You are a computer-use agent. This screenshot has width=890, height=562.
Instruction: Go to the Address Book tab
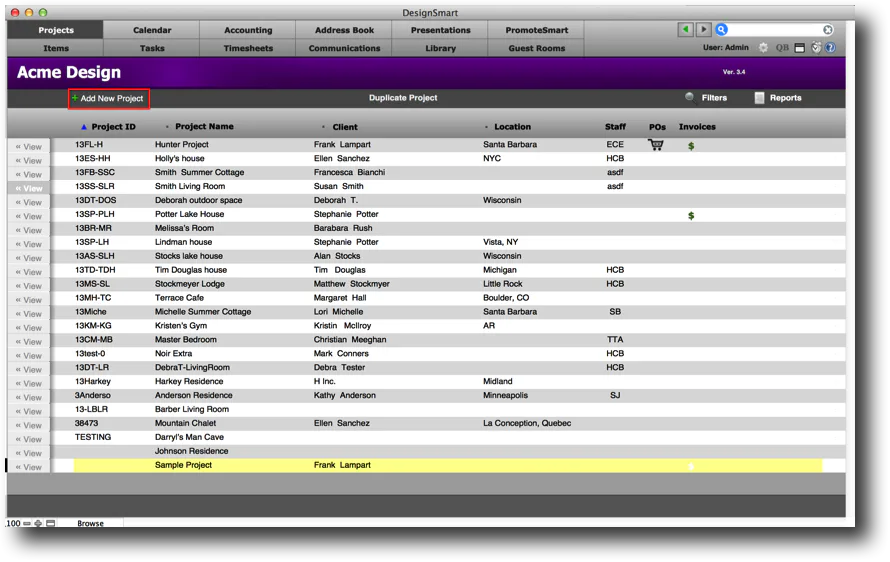pyautogui.click(x=345, y=30)
